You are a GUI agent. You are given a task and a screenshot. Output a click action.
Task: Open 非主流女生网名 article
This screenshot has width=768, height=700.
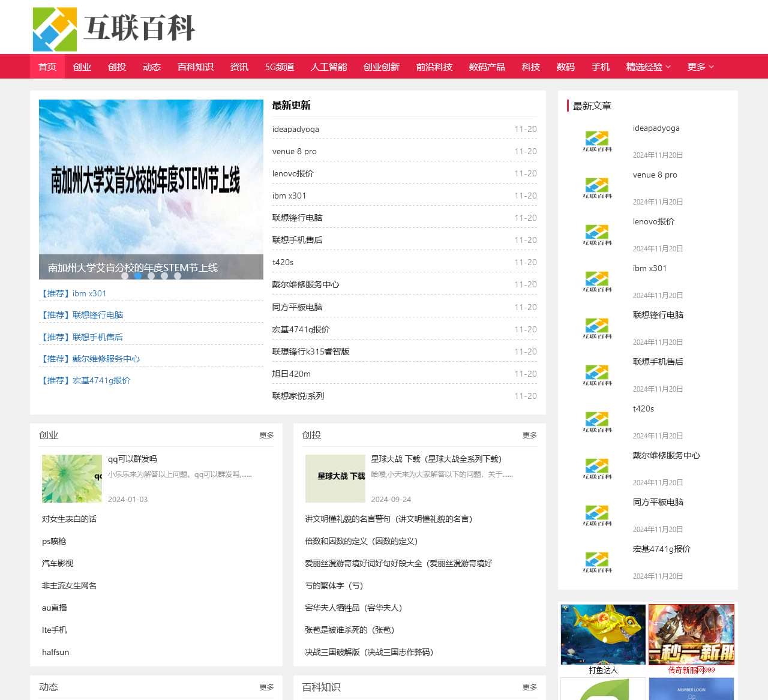[69, 585]
